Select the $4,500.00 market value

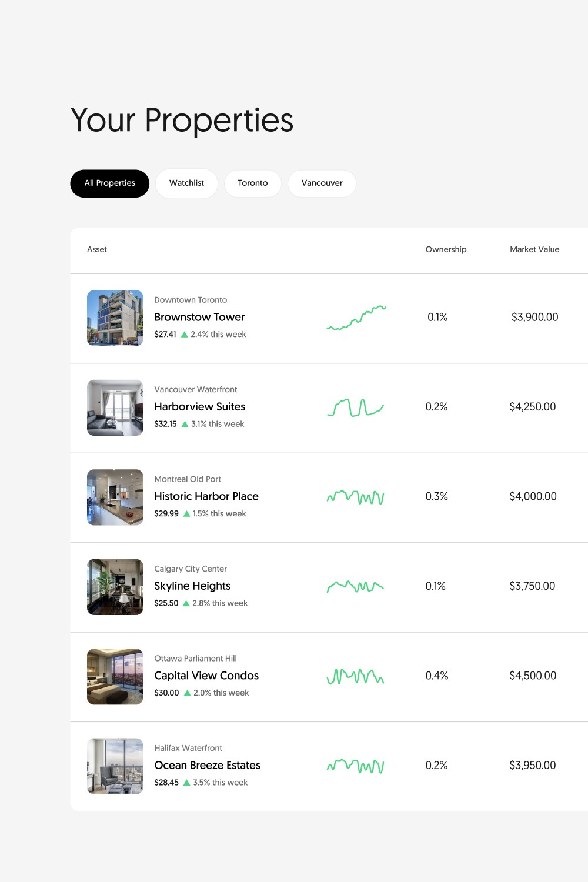pos(533,676)
